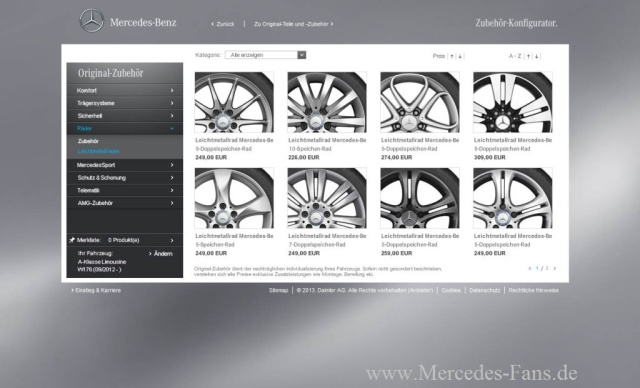Screen dimensions: 640x388
Task: Collapse the Räder menu section
Action: point(125,129)
